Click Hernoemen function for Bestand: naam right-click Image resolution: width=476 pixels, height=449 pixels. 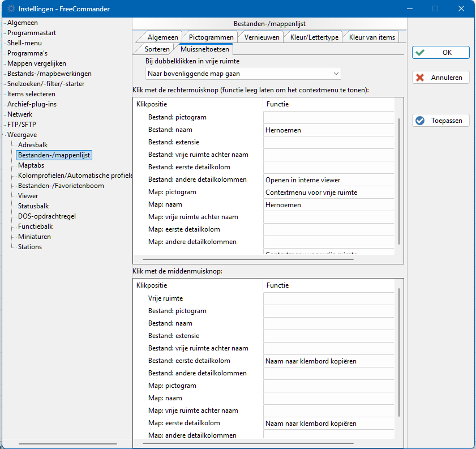tap(328, 130)
